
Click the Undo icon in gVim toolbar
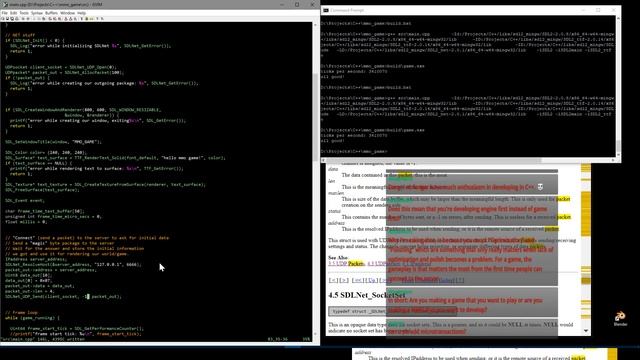point(23,19)
